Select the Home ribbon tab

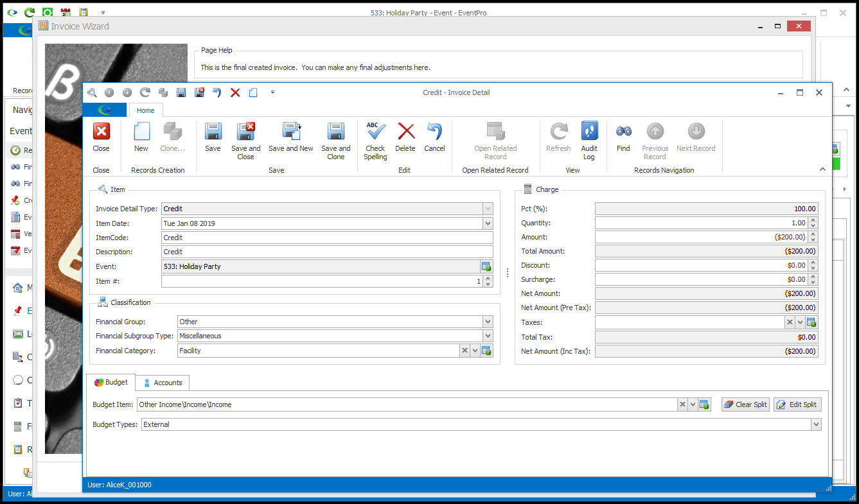click(146, 110)
